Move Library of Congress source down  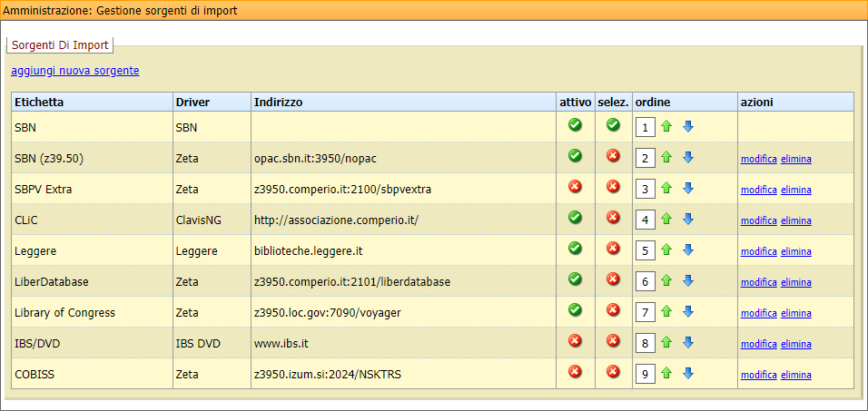(688, 312)
